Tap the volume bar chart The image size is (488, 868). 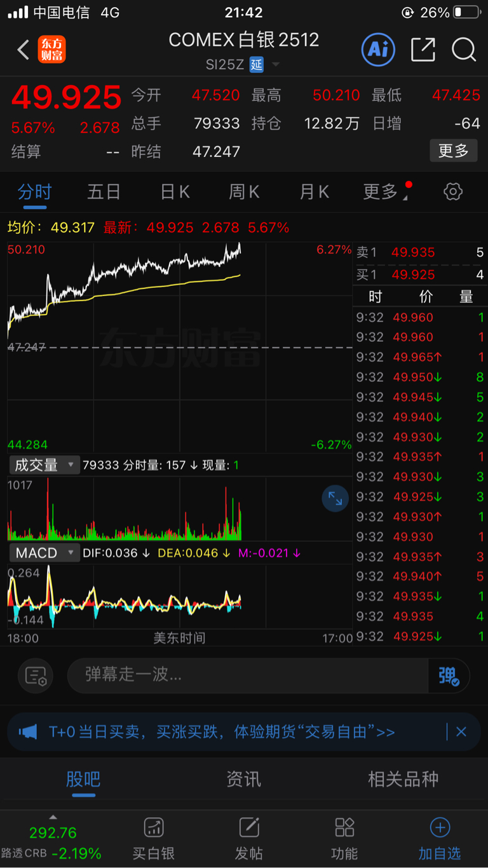pyautogui.click(x=180, y=509)
